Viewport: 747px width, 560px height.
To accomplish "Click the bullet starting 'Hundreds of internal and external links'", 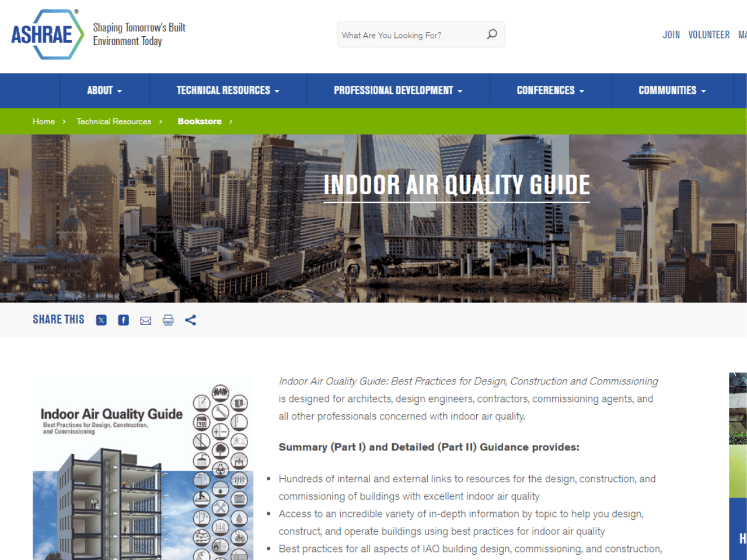I will pos(467,488).
